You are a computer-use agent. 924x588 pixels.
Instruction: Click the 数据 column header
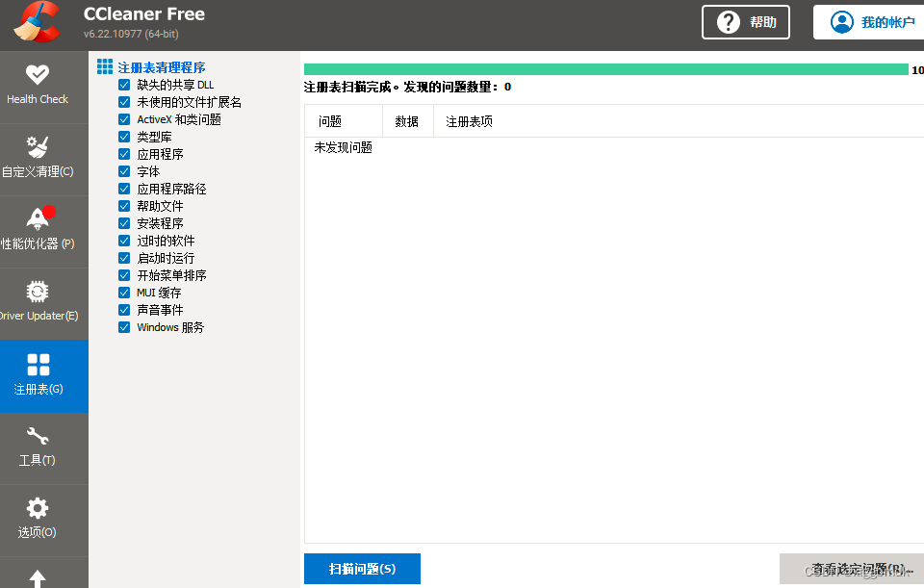[x=408, y=121]
